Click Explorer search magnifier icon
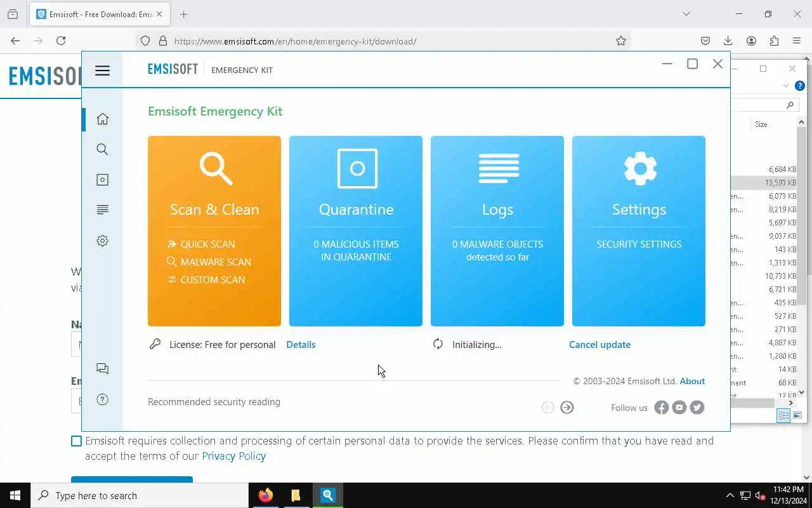812x508 pixels. click(790, 105)
